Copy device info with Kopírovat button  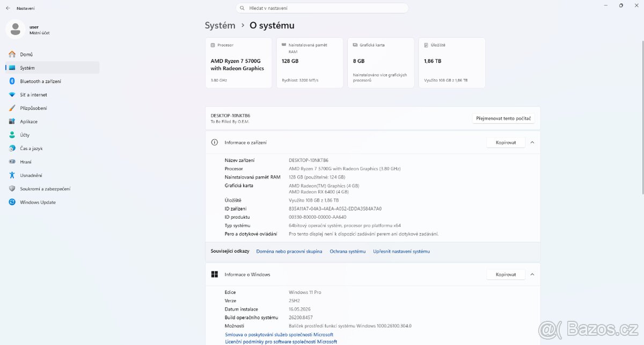(x=506, y=142)
